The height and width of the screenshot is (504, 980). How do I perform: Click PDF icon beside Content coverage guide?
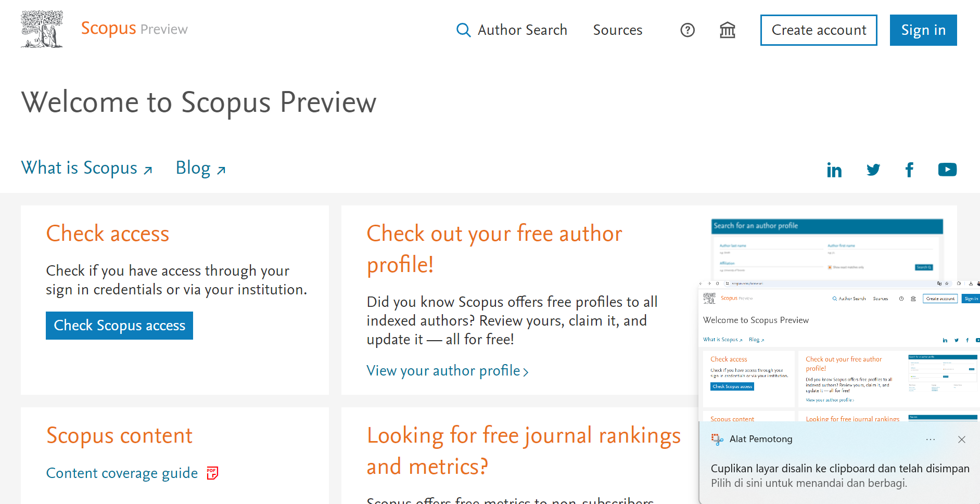212,473
